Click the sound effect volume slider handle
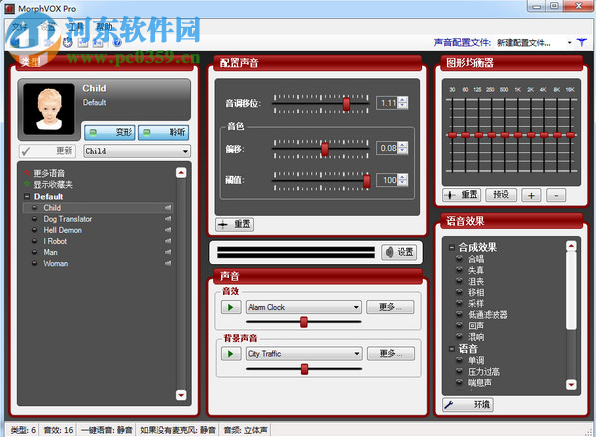The height and width of the screenshot is (437, 596). 304,322
